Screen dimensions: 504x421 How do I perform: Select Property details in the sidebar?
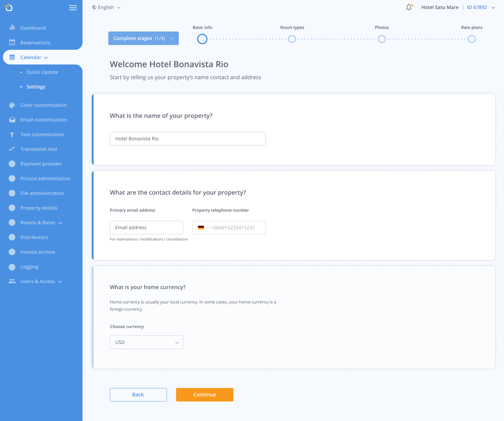click(39, 208)
